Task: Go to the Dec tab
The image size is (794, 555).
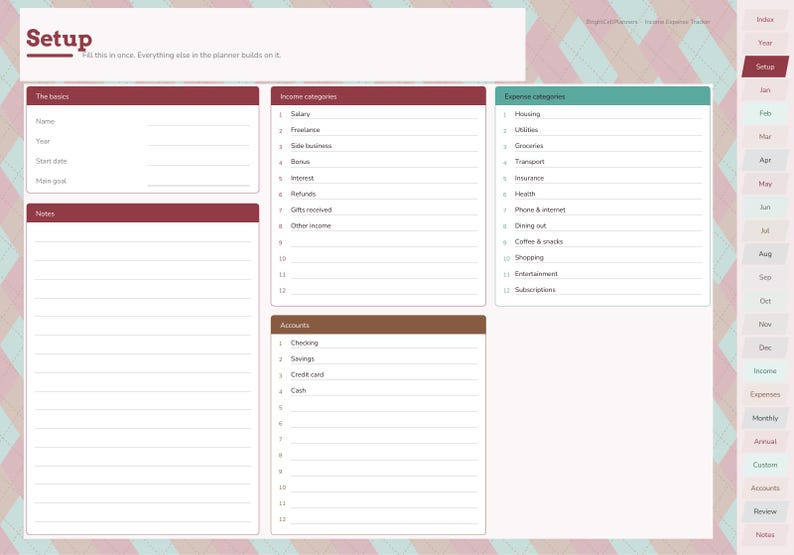Action: point(765,347)
